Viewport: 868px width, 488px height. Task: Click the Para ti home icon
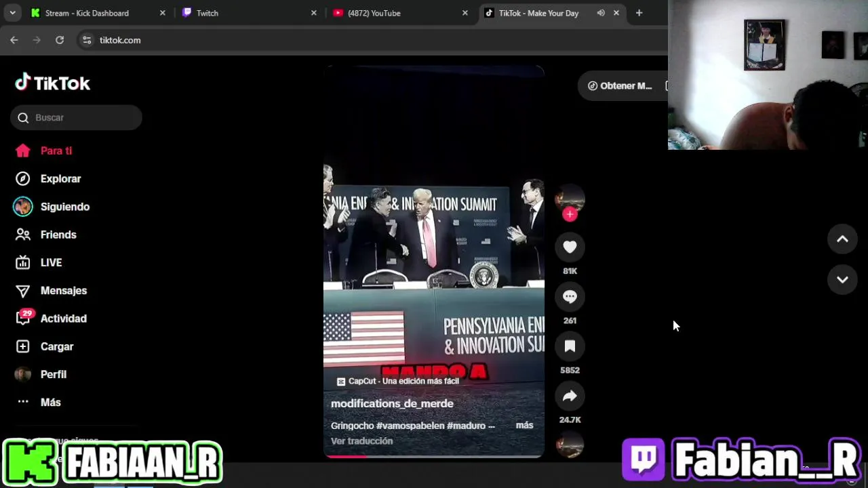(x=23, y=150)
